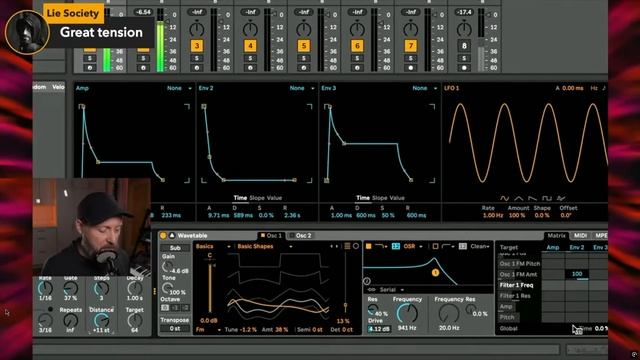Toggle the track 3 activator button
The image size is (640, 360).
click(197, 46)
